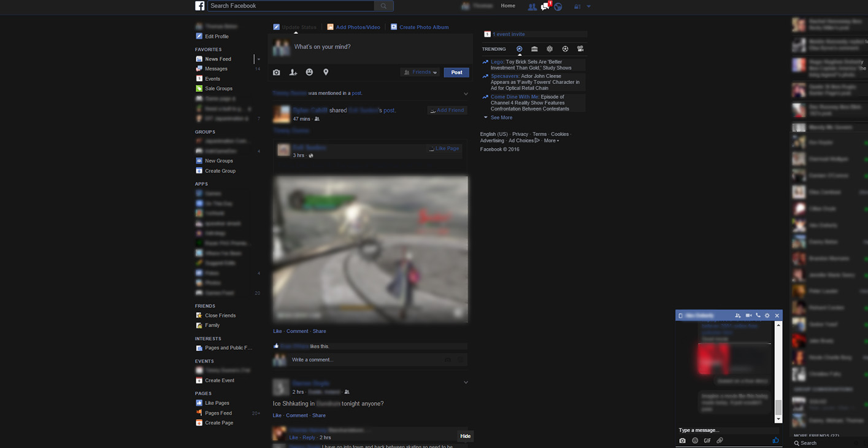Open Pages Feed link
This screenshot has height=448, width=868.
[x=218, y=413]
